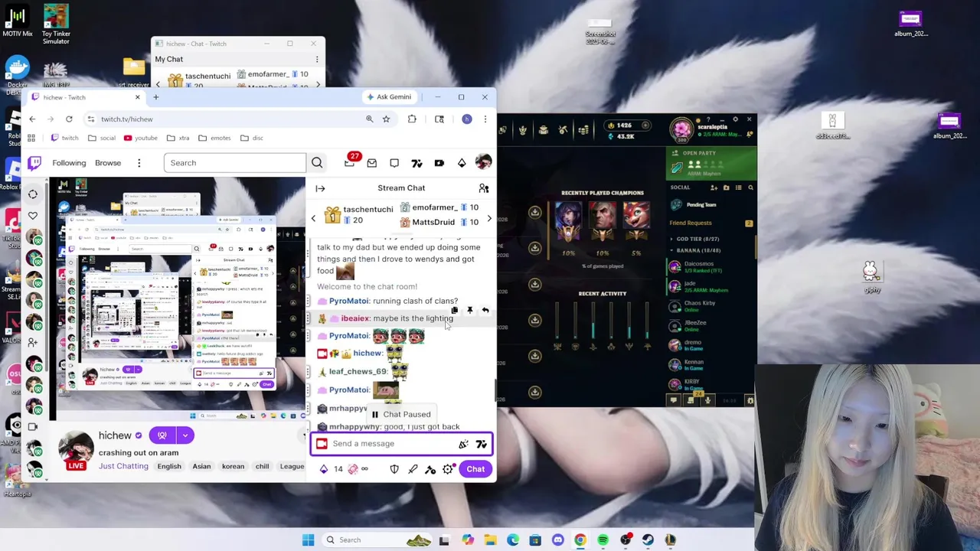The image size is (980, 551).
Task: Show next gift leaderboard entries with the right arrow
Action: [x=489, y=218]
